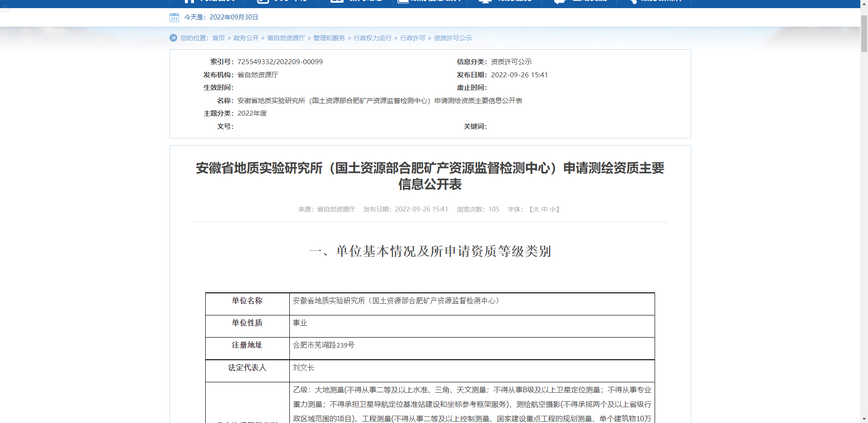Click the calendar icon beside today's date

(174, 17)
